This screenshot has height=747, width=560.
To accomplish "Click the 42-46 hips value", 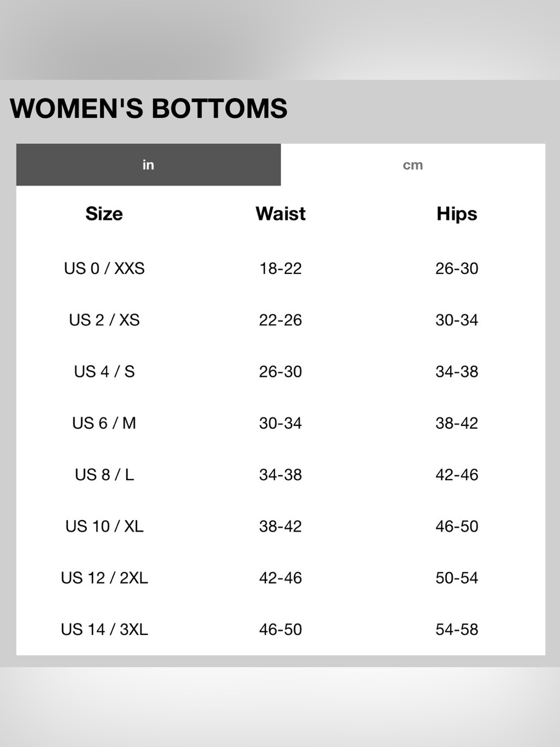I will click(457, 475).
